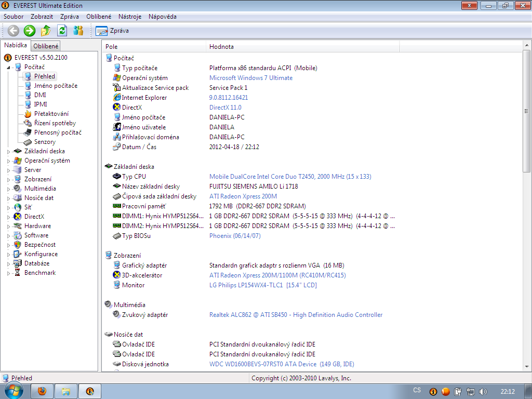This screenshot has width=532, height=399.
Task: Click the vertical scrollbar down arrow
Action: (x=527, y=367)
